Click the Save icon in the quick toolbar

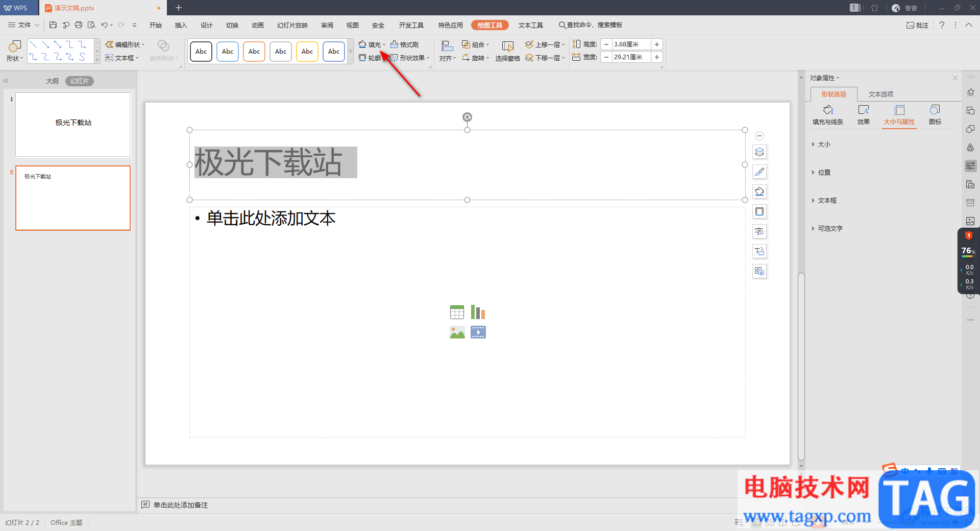point(53,25)
